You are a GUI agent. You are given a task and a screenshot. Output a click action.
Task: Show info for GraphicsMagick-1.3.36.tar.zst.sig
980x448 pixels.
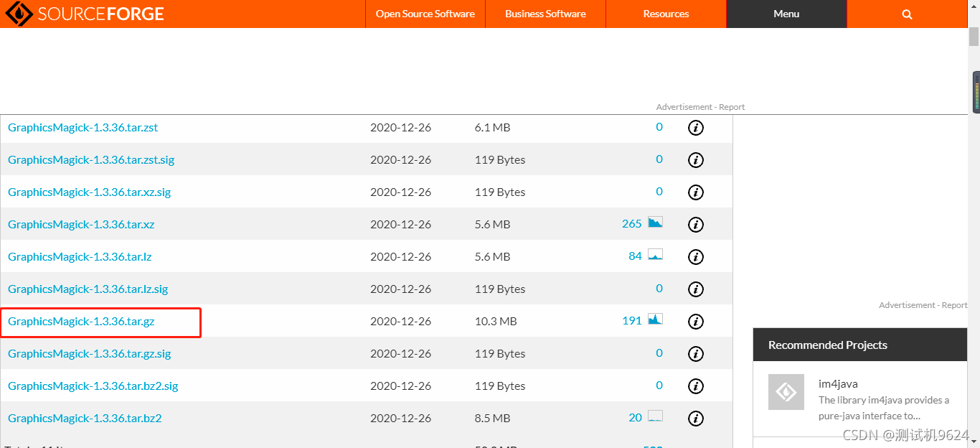coord(696,160)
